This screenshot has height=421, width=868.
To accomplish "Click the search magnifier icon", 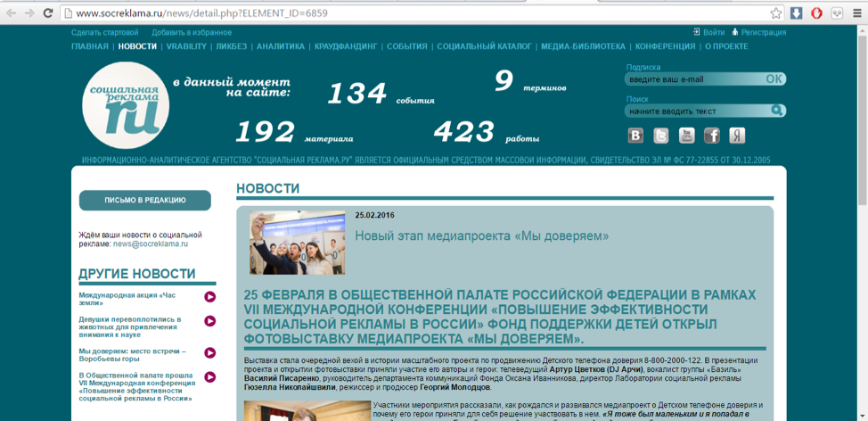I will [777, 111].
